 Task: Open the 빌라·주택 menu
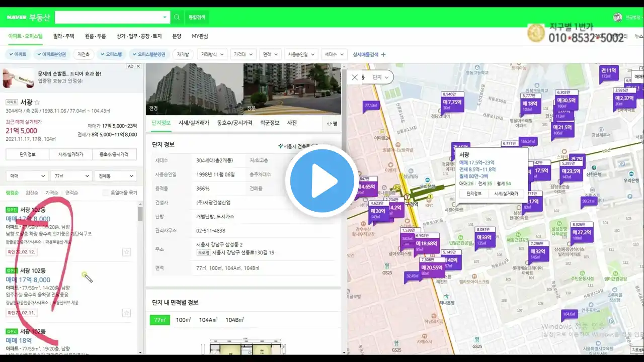[x=63, y=36]
